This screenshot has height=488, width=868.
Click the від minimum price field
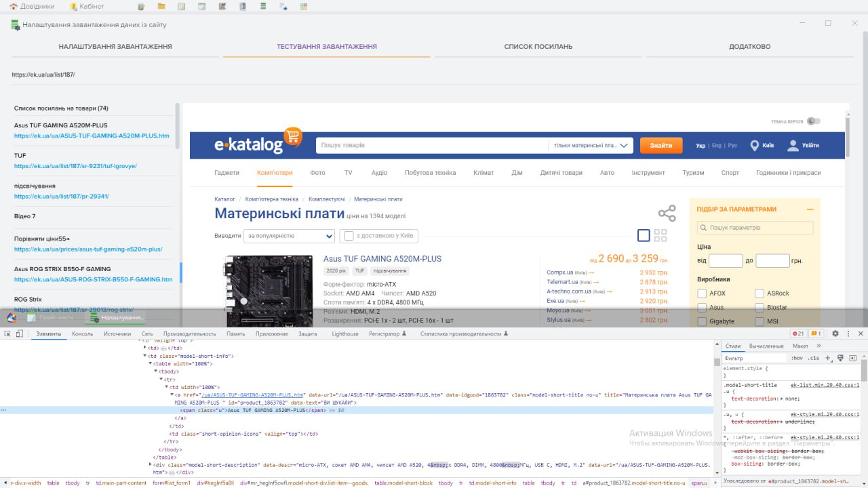pyautogui.click(x=726, y=260)
